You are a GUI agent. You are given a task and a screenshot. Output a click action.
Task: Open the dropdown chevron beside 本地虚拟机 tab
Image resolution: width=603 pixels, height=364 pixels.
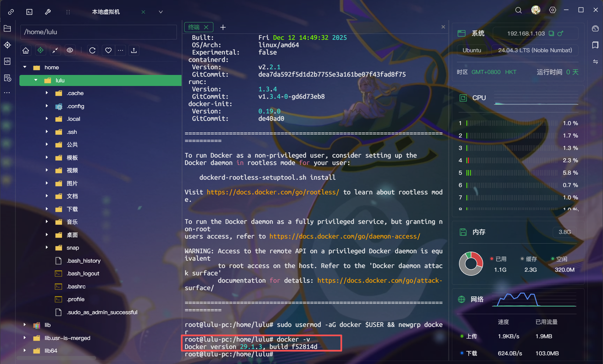[x=161, y=12]
